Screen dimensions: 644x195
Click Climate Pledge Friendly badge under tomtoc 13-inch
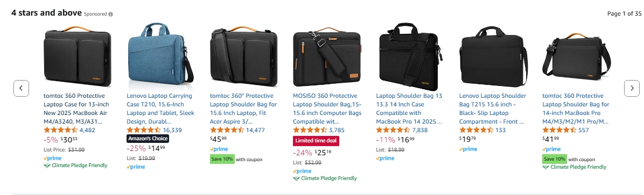(75, 165)
